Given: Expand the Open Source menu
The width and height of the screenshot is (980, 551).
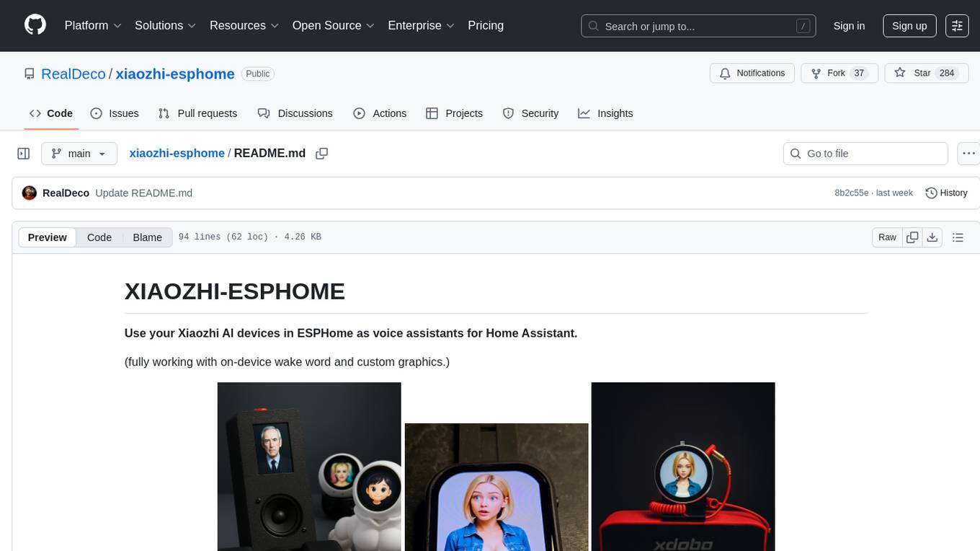Looking at the screenshot, I should click(334, 25).
